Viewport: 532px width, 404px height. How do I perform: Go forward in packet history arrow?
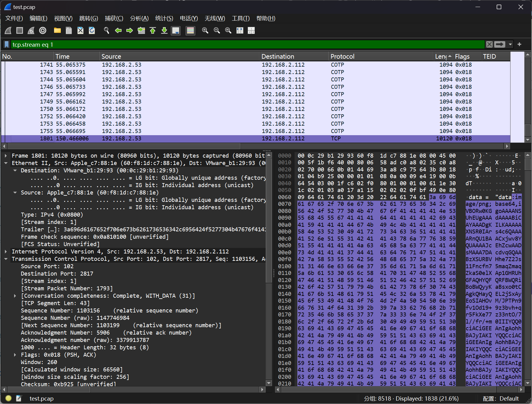(130, 30)
